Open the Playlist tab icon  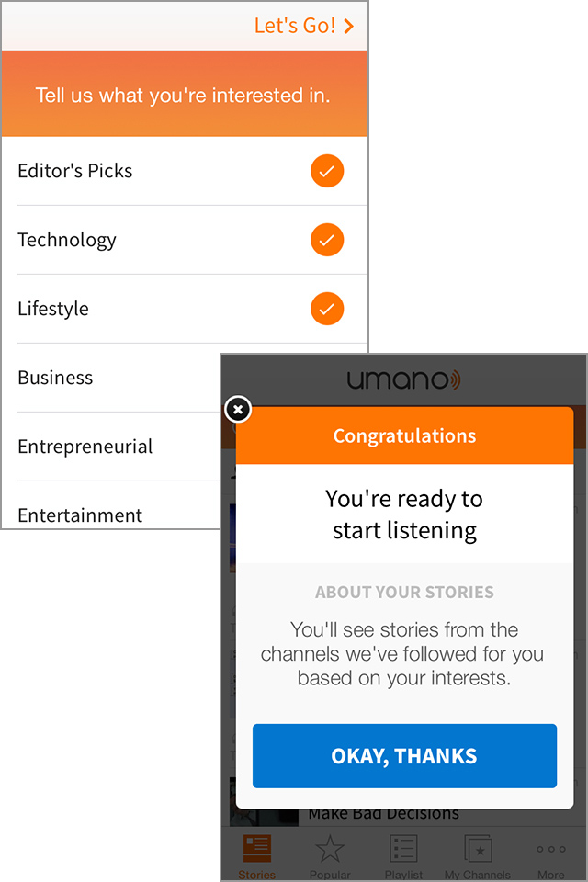[x=403, y=848]
